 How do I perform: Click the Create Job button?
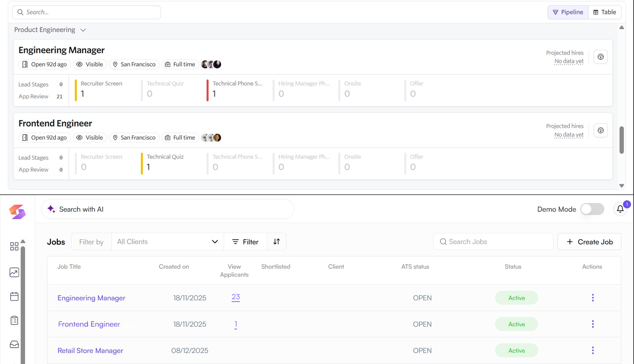tap(589, 242)
